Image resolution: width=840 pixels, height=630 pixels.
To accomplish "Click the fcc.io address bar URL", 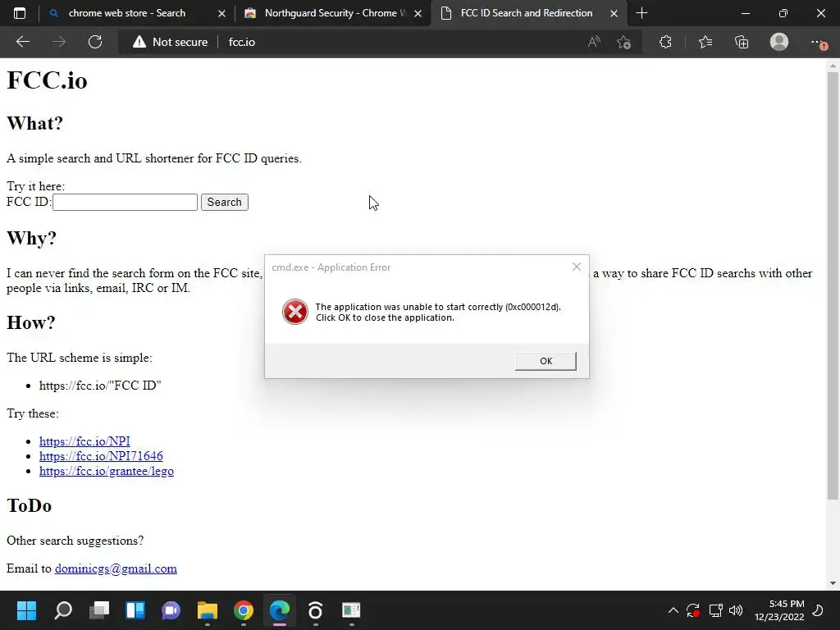I will 242,42.
